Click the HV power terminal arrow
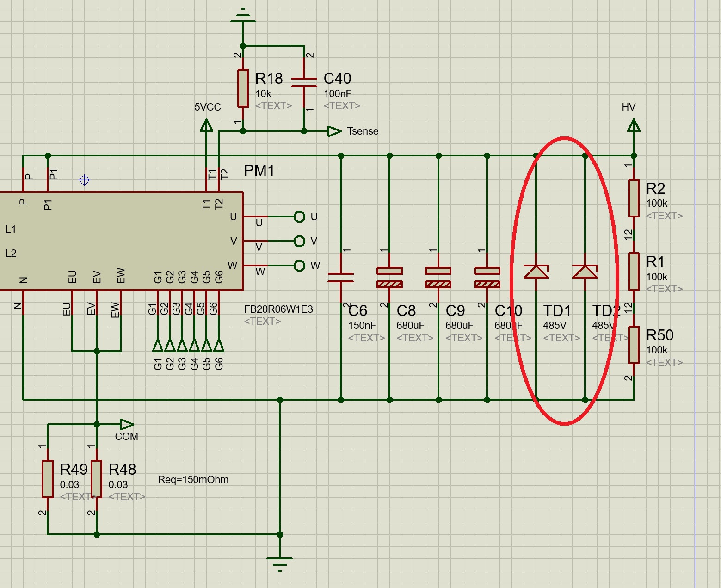The height and width of the screenshot is (588, 721). (x=634, y=125)
